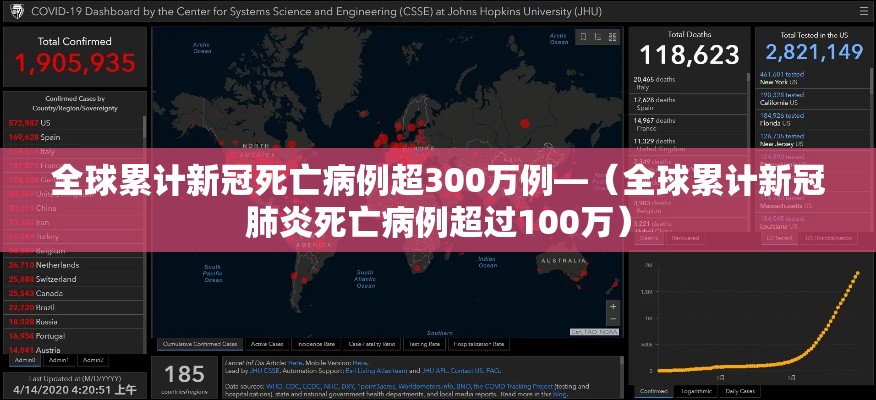Select Florida US tested row
The image size is (876, 400).
pyautogui.click(x=811, y=119)
